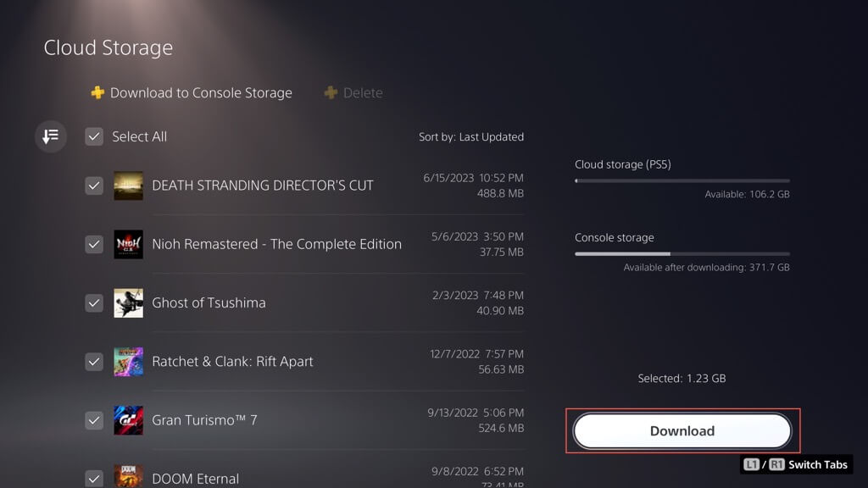This screenshot has width=868, height=488.
Task: Uncheck DEATH STRANDING DIRECTOR'S CUT checkbox
Action: pyautogui.click(x=94, y=186)
